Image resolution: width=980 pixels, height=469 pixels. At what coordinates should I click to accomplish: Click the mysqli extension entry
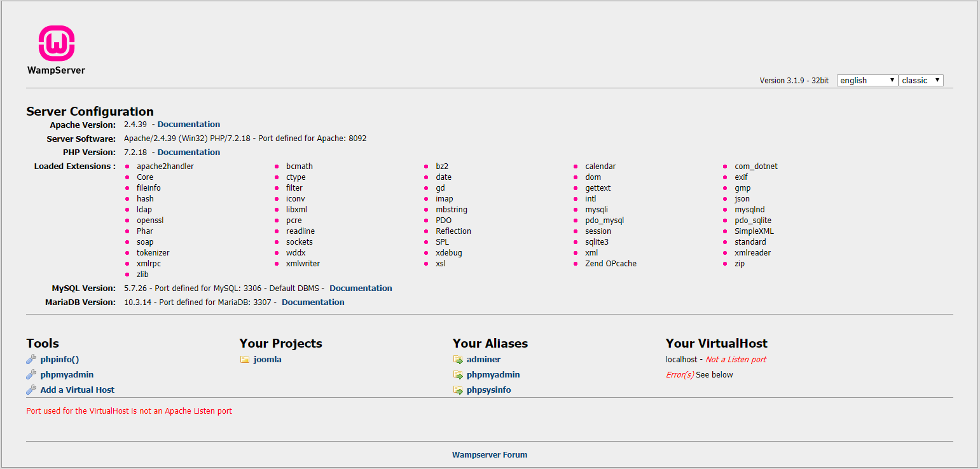coord(597,210)
